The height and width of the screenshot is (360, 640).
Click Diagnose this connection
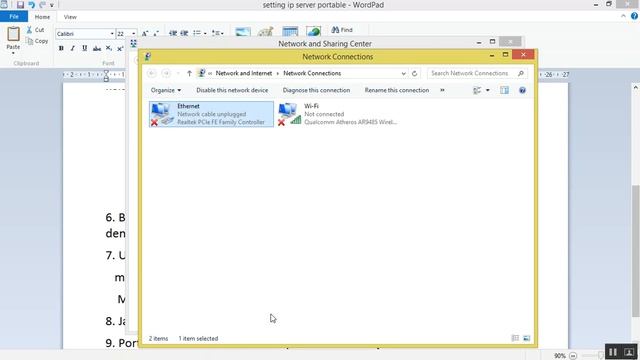coord(316,90)
